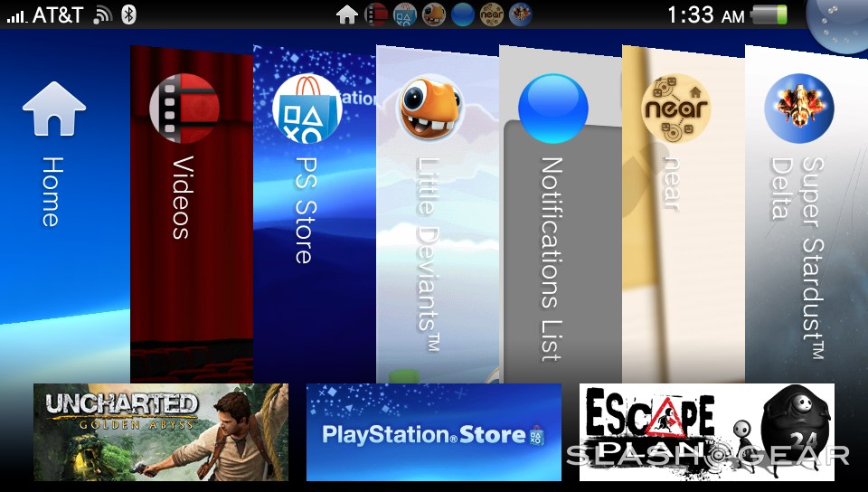Select the Home page label
This screenshot has width=868, height=492.
(52, 192)
